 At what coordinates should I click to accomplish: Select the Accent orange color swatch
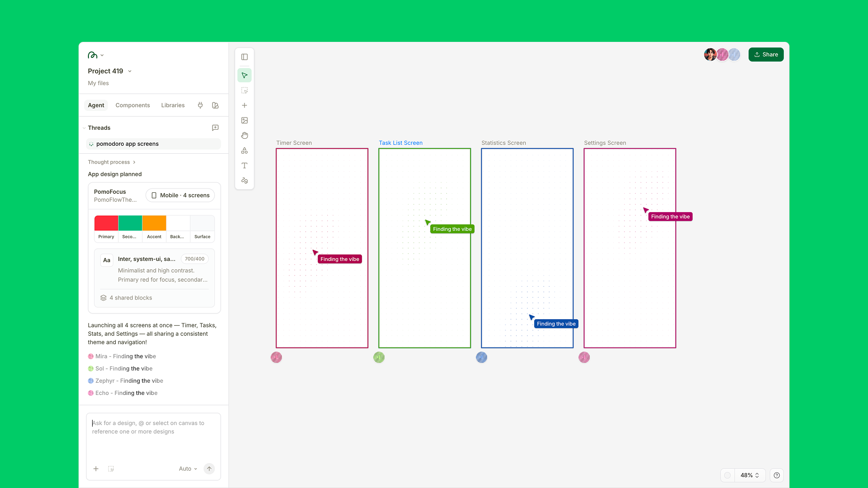pos(154,223)
